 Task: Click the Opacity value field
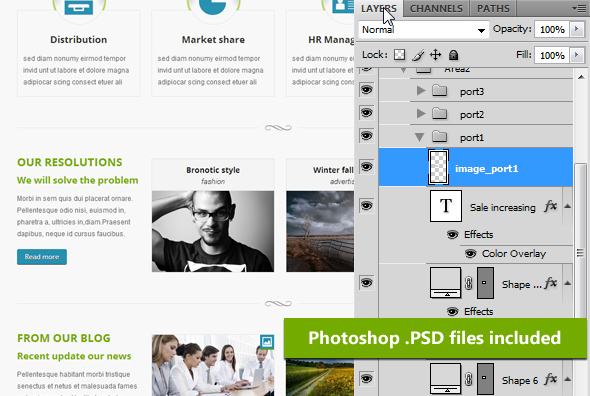[552, 29]
